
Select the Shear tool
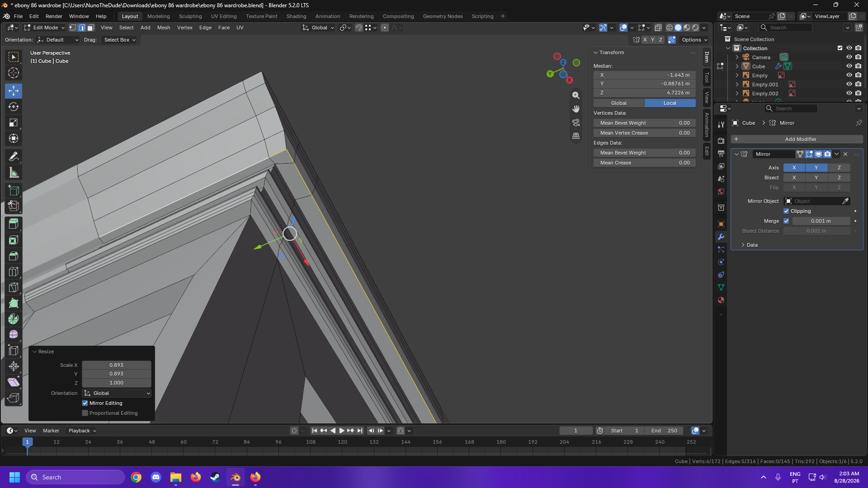coord(14,382)
